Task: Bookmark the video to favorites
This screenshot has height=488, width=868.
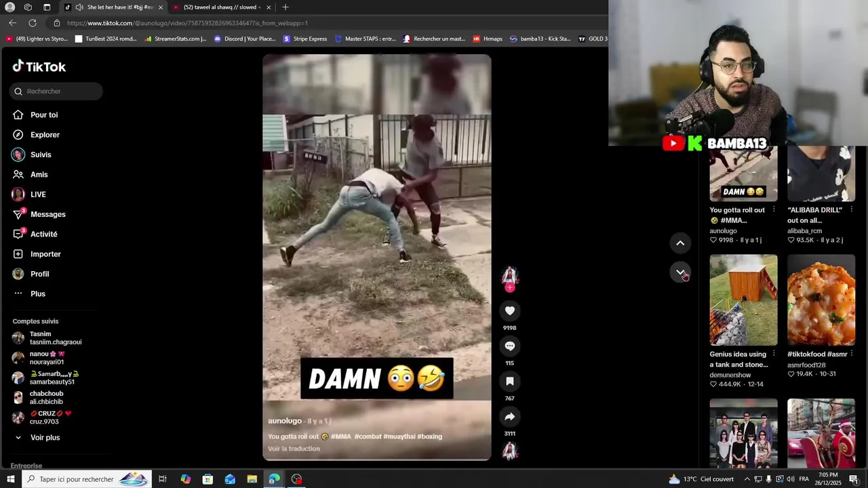Action: [510, 381]
